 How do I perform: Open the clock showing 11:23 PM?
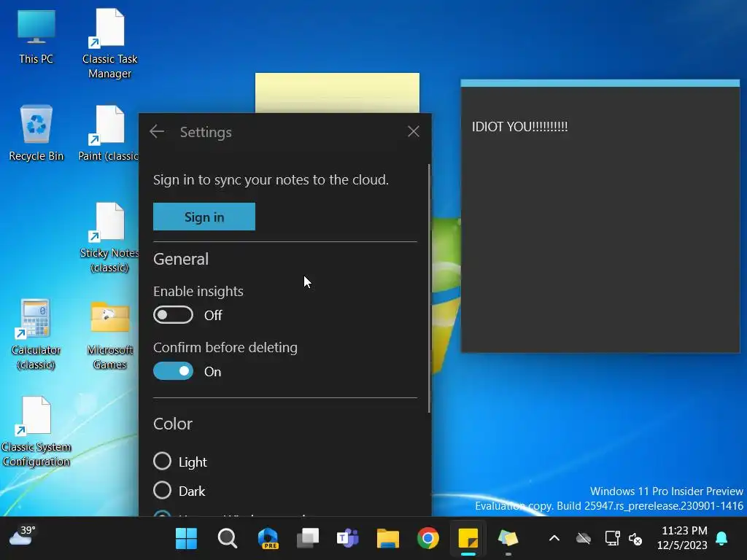(682, 537)
